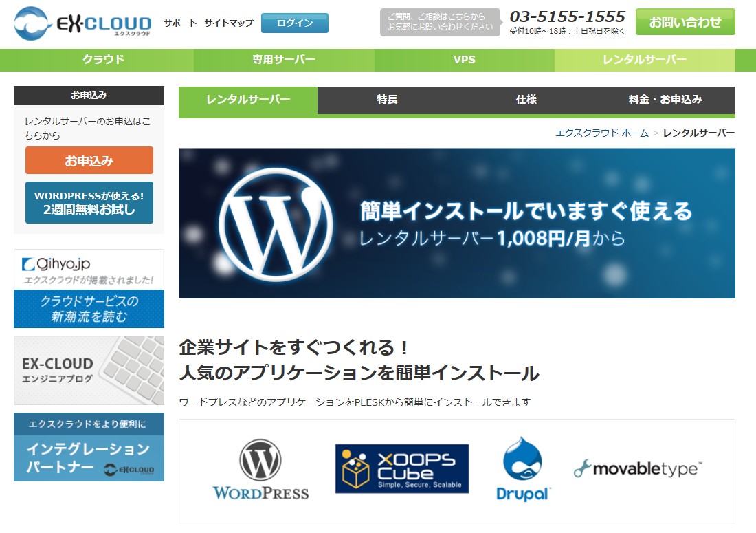Open the top レンタルサーバー navigation menu
756x533 pixels.
645,60
